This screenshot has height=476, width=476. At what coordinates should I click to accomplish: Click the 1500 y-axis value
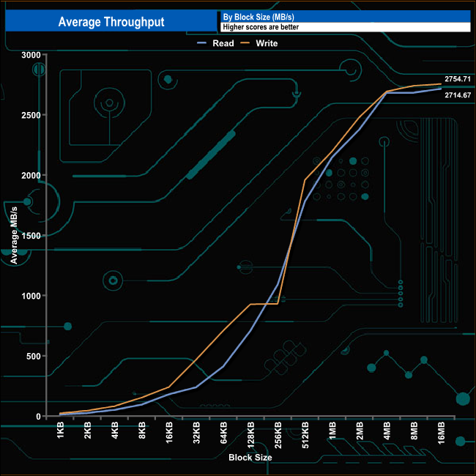31,236
